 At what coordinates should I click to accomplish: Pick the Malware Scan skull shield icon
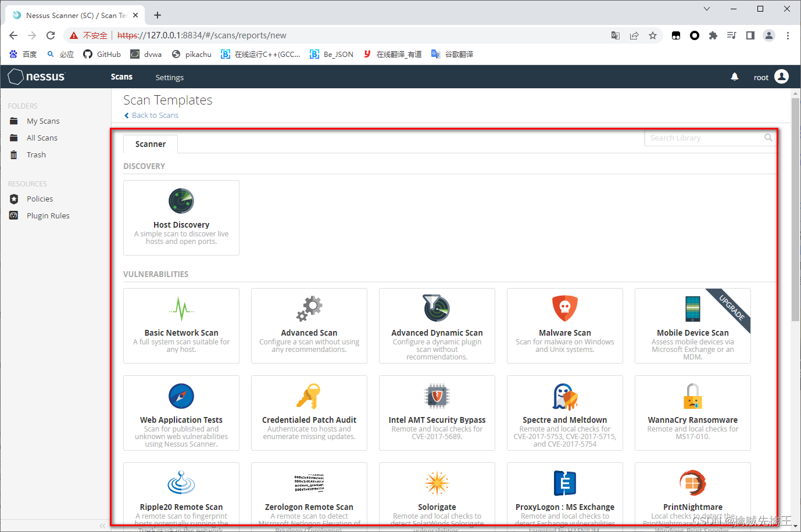(564, 308)
